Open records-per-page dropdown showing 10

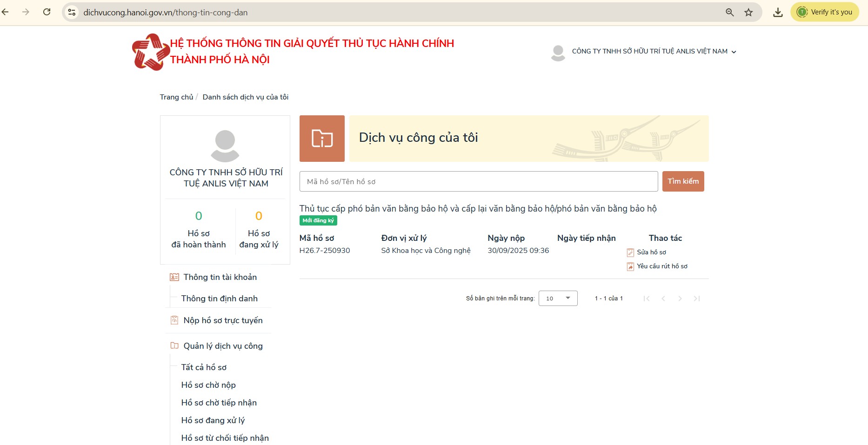(x=558, y=299)
